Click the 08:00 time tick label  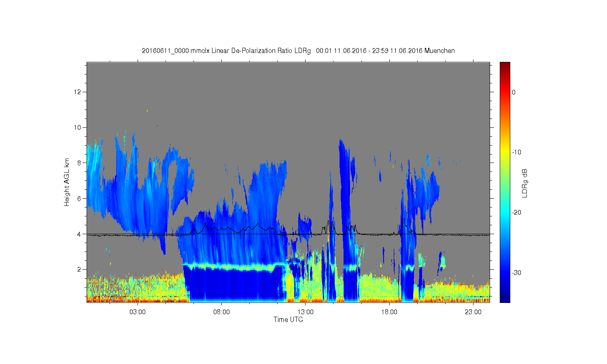[222, 312]
